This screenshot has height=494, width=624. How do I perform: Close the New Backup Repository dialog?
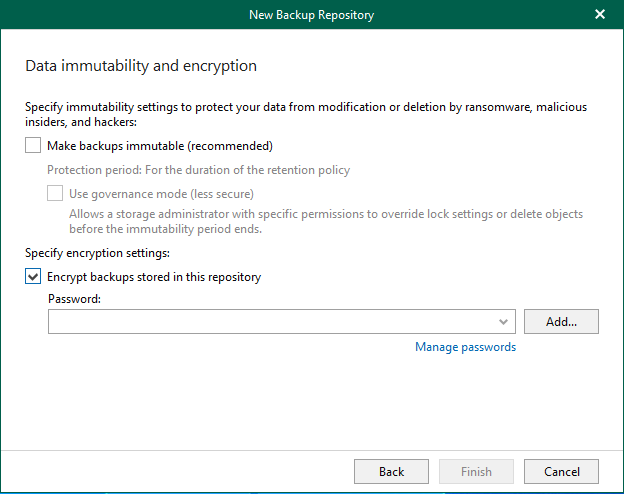click(600, 14)
